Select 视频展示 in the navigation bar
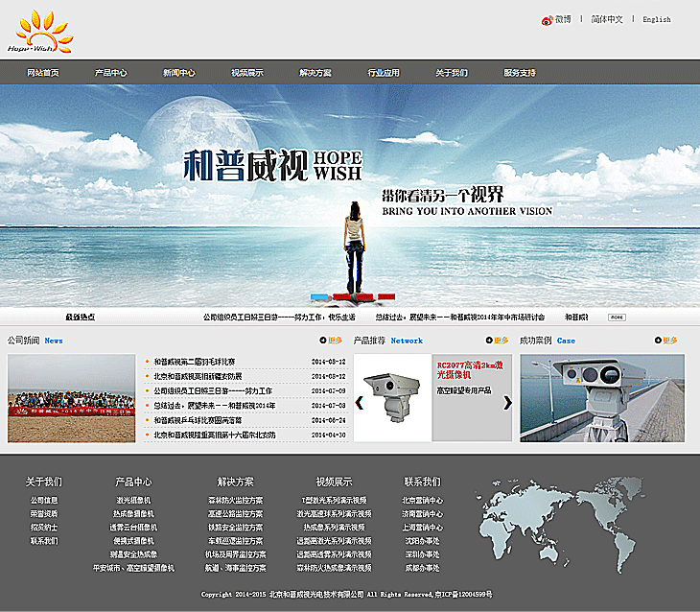700x612 pixels. (247, 72)
